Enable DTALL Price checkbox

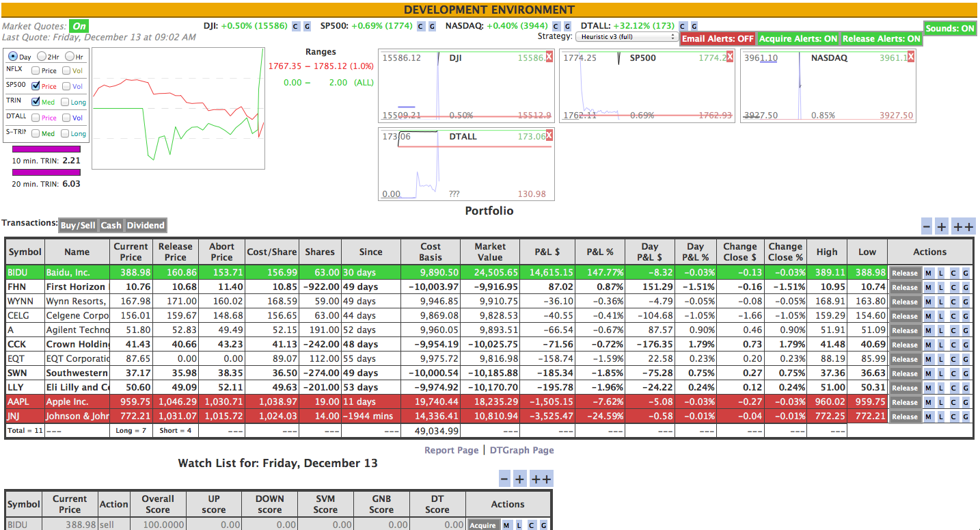(x=36, y=118)
